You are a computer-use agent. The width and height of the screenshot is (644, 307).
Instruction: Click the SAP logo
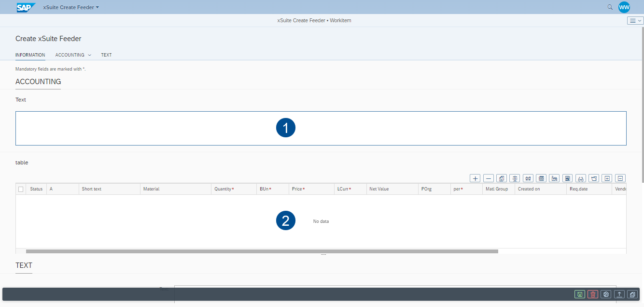pyautogui.click(x=26, y=7)
